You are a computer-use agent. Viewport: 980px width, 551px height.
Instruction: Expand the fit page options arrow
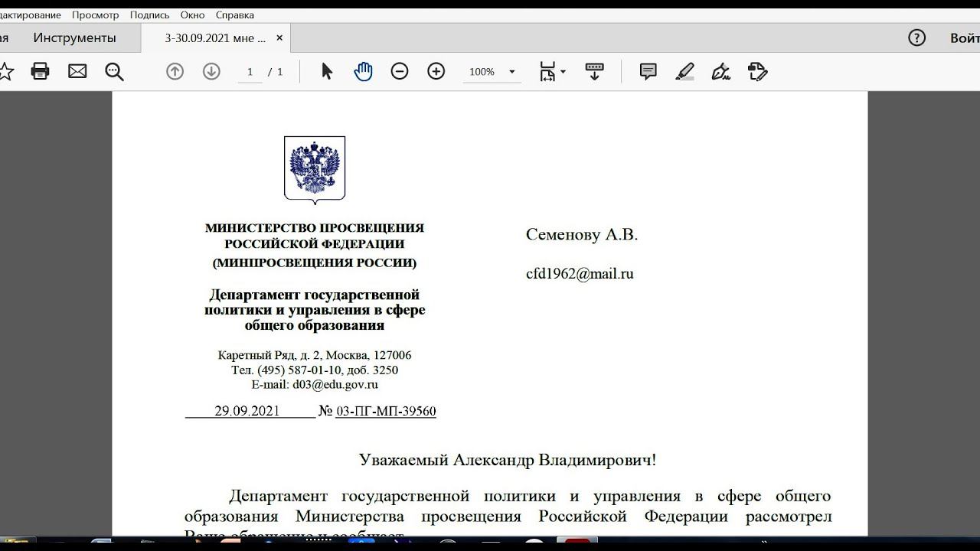point(563,71)
